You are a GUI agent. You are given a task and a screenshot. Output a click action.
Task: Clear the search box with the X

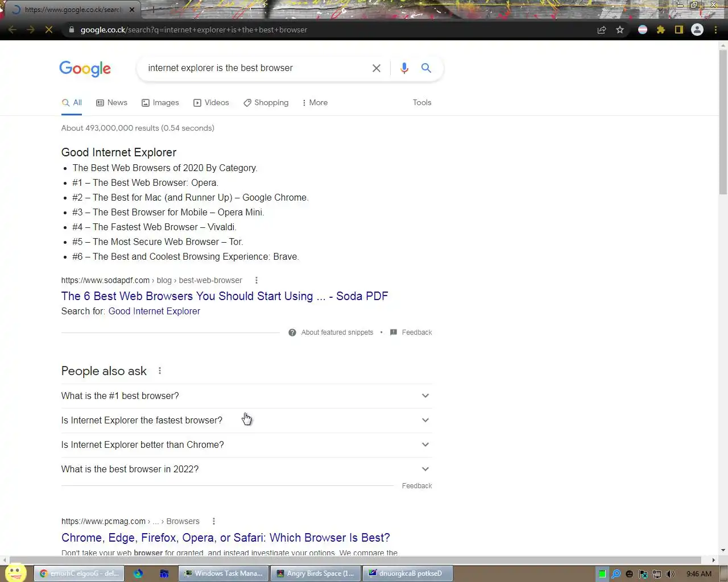pos(377,68)
